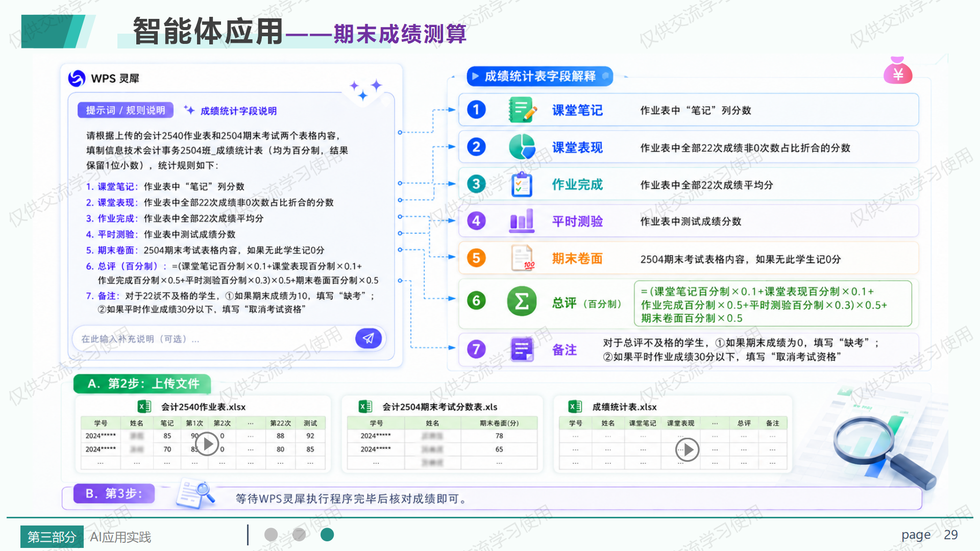Play the 成绩统计表 video preview
Image resolution: width=980 pixels, height=551 pixels.
[x=687, y=450]
